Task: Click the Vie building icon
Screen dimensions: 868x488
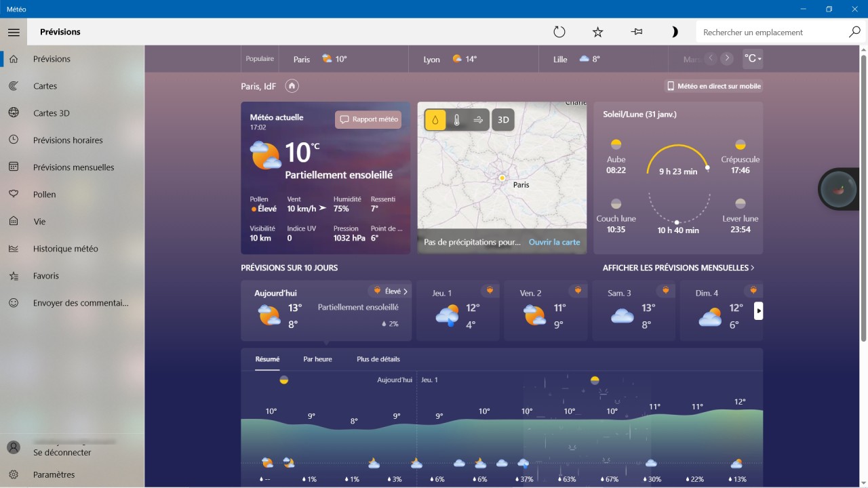Action: tap(14, 222)
